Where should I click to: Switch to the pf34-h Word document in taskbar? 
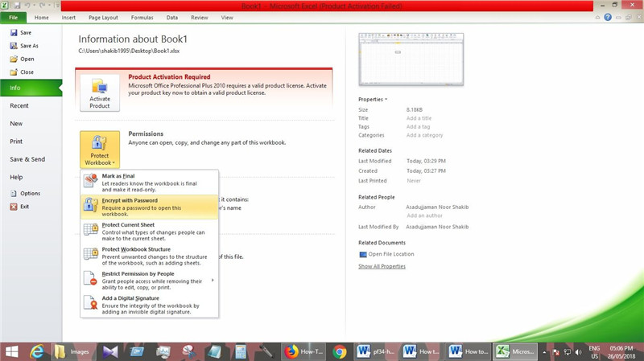[376, 351]
